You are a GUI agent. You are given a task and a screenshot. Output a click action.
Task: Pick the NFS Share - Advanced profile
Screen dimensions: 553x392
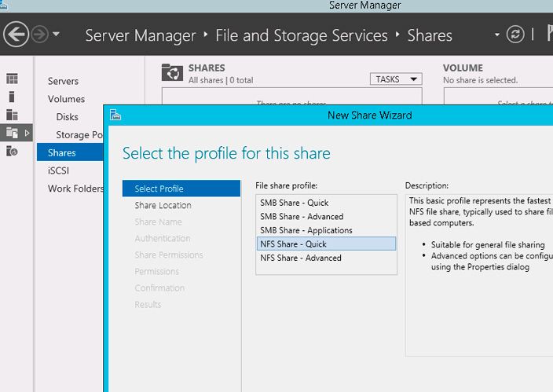301,258
